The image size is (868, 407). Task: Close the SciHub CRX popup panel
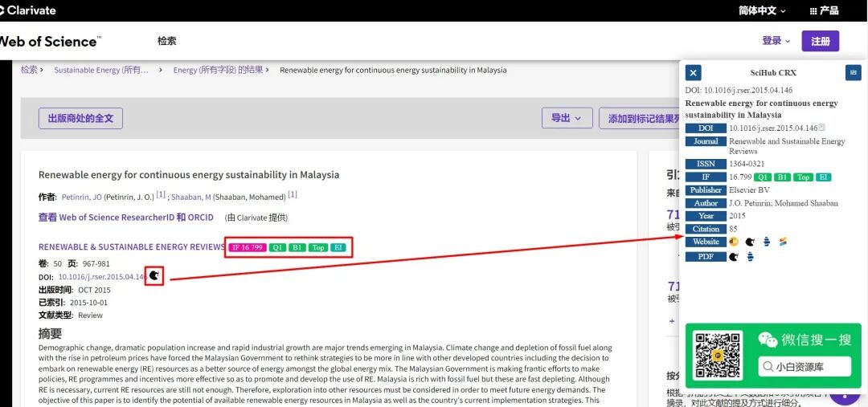point(693,72)
